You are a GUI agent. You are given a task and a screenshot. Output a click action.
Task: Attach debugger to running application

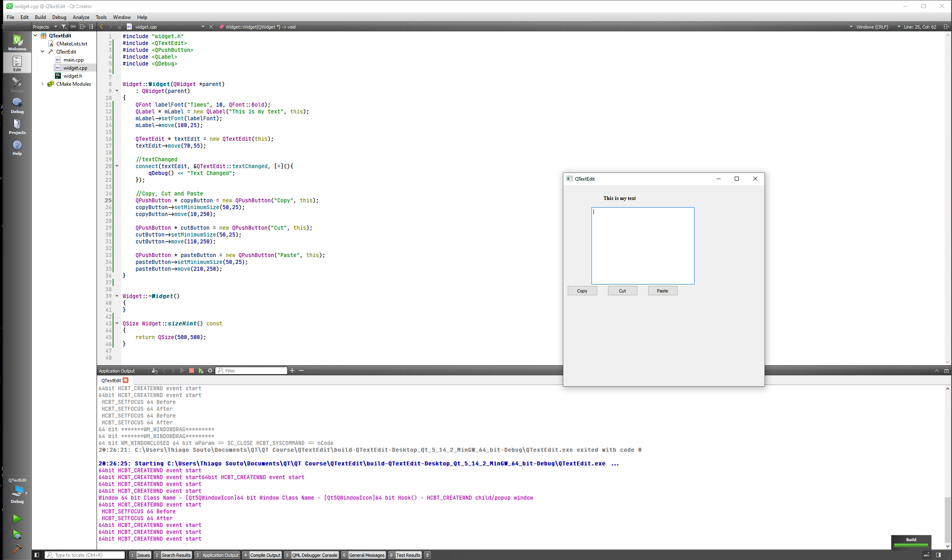click(x=201, y=371)
